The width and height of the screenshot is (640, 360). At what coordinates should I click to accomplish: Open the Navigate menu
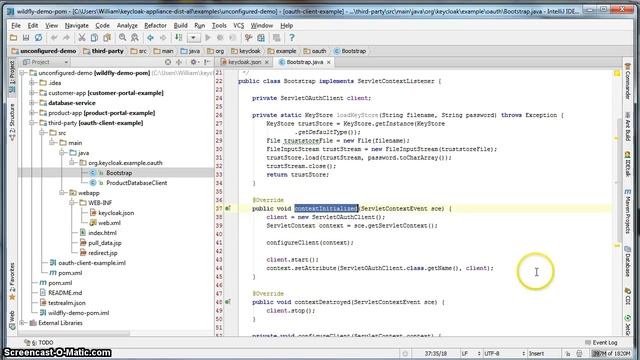[76, 25]
